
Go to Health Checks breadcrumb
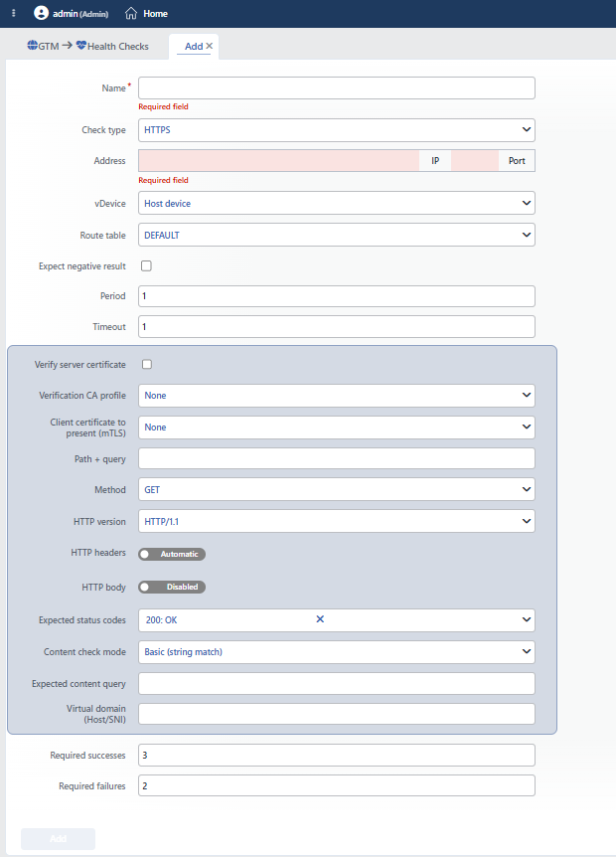click(x=118, y=47)
